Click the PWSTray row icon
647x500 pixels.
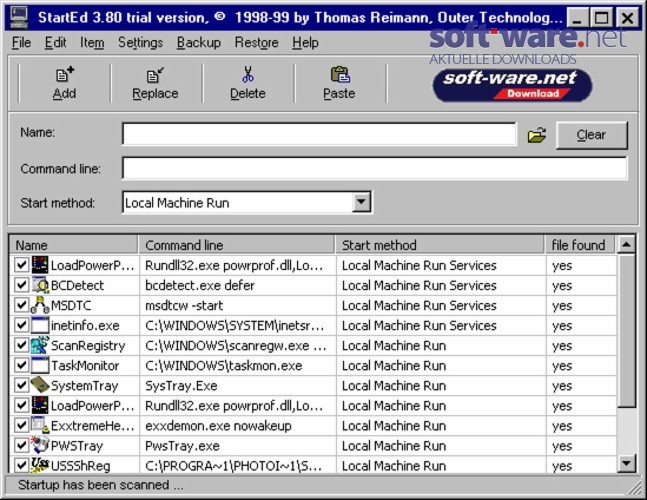40,445
